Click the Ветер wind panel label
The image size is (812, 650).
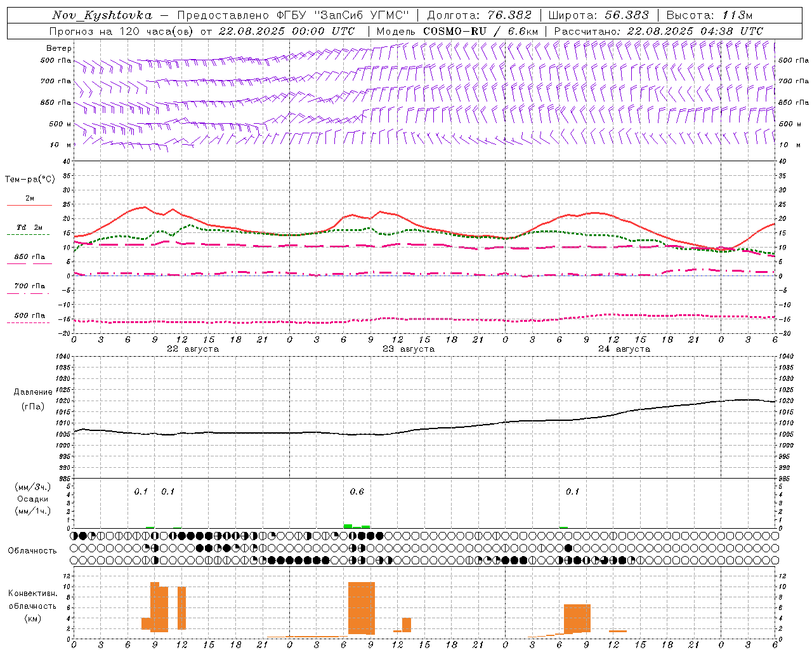tap(59, 48)
